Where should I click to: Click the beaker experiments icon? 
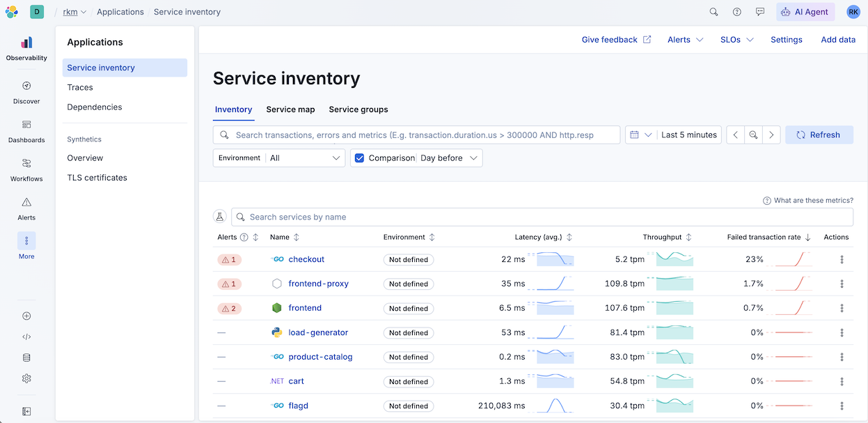[220, 217]
